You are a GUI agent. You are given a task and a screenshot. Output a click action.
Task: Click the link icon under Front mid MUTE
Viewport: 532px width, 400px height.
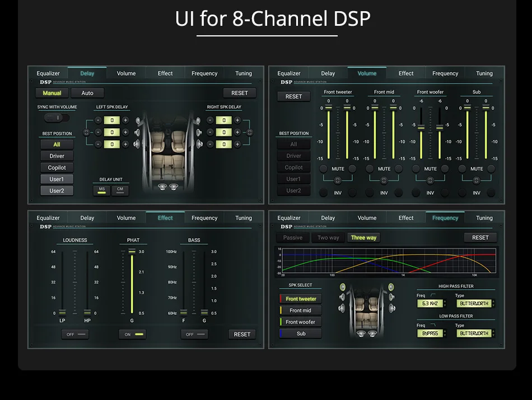pos(384,180)
